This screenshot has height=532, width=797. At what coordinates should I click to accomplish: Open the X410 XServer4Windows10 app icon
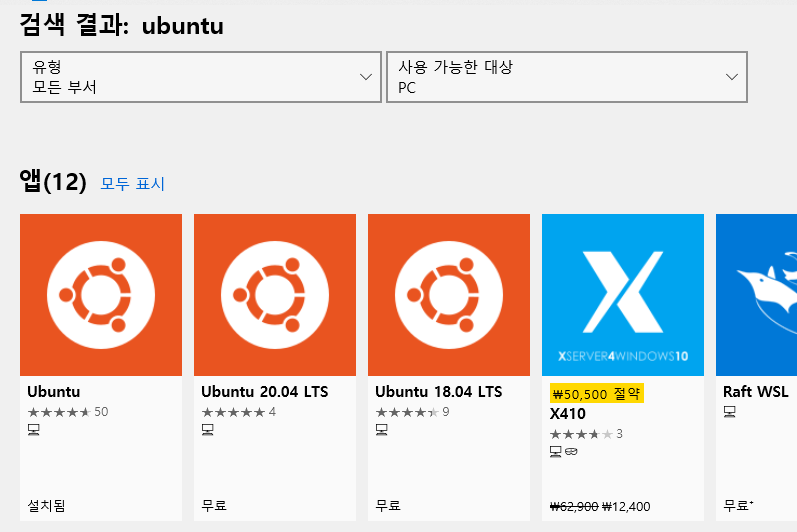(623, 295)
